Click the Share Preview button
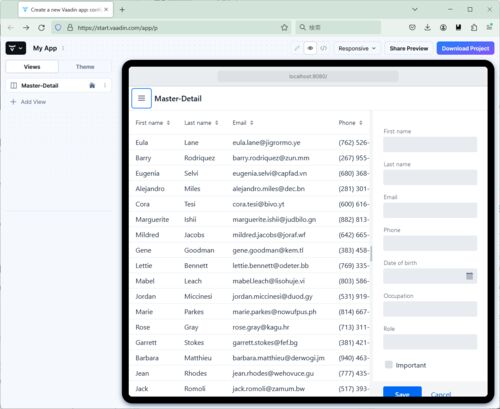This screenshot has height=409, width=500. [409, 48]
